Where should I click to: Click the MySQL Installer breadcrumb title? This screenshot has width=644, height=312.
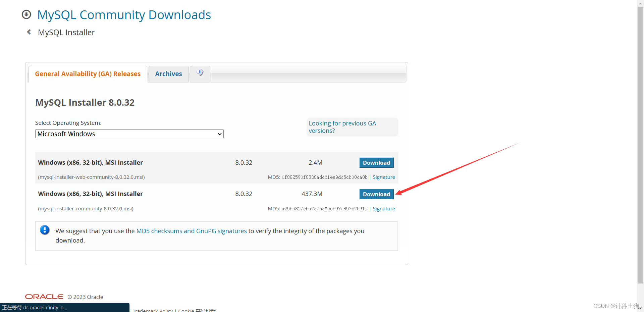tap(66, 33)
